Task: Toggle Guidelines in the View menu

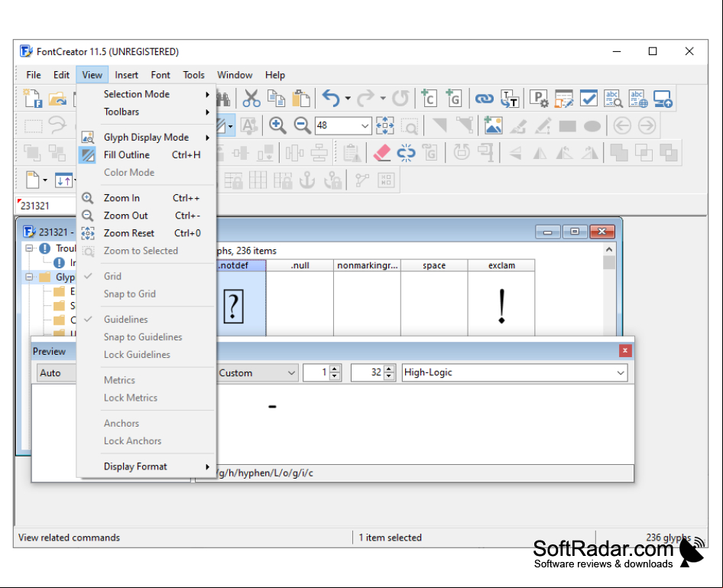Action: click(x=146, y=320)
